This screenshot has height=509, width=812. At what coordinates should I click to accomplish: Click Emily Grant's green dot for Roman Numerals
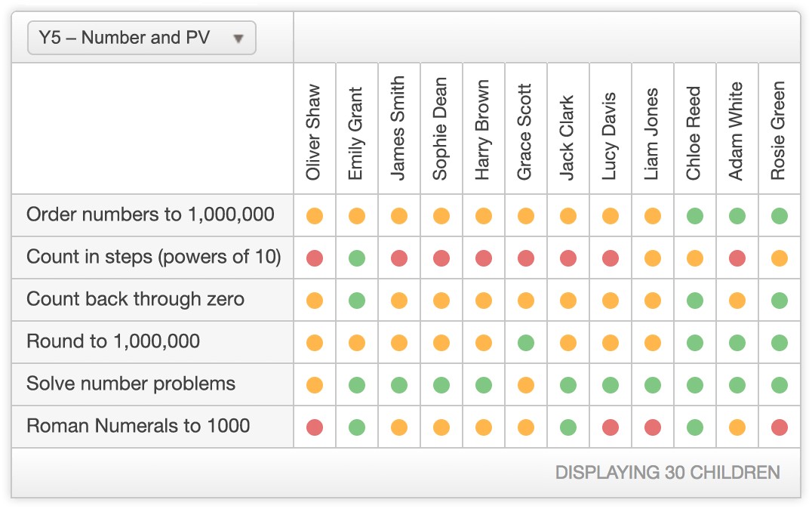point(357,427)
